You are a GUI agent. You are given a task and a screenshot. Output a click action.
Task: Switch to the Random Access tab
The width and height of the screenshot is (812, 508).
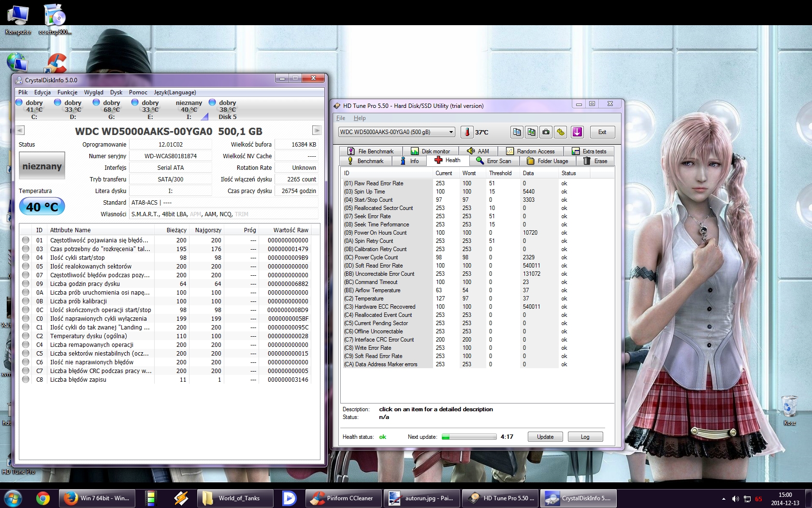click(x=530, y=151)
